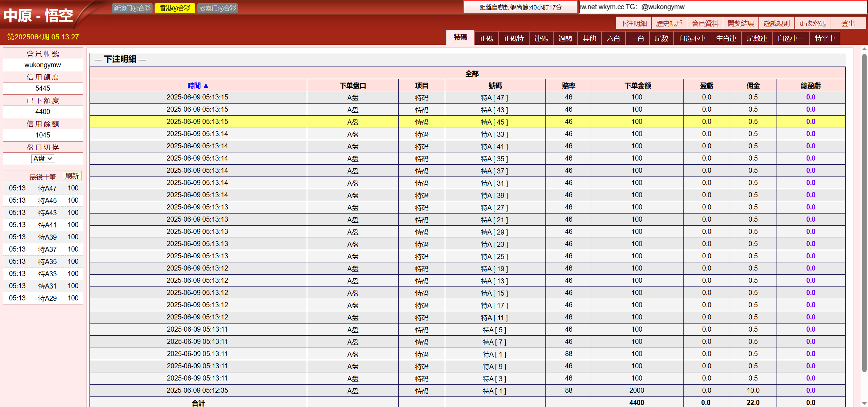Click last-ten entry 特A35
Image resolution: width=868 pixels, height=407 pixels.
click(47, 262)
